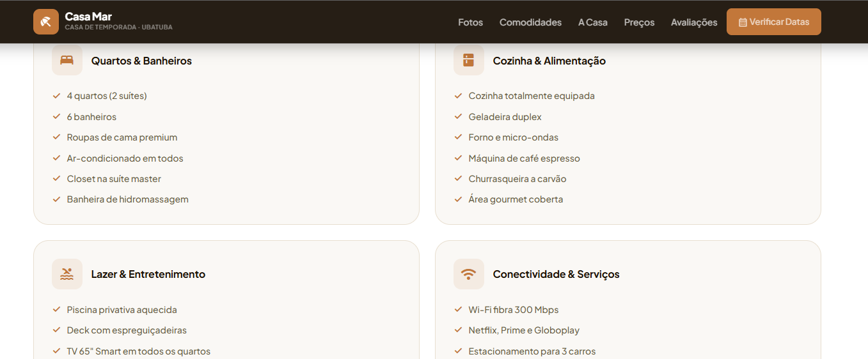Image resolution: width=868 pixels, height=359 pixels.
Task: Click the text 4 quartos (2 suítes)
Action: point(107,96)
